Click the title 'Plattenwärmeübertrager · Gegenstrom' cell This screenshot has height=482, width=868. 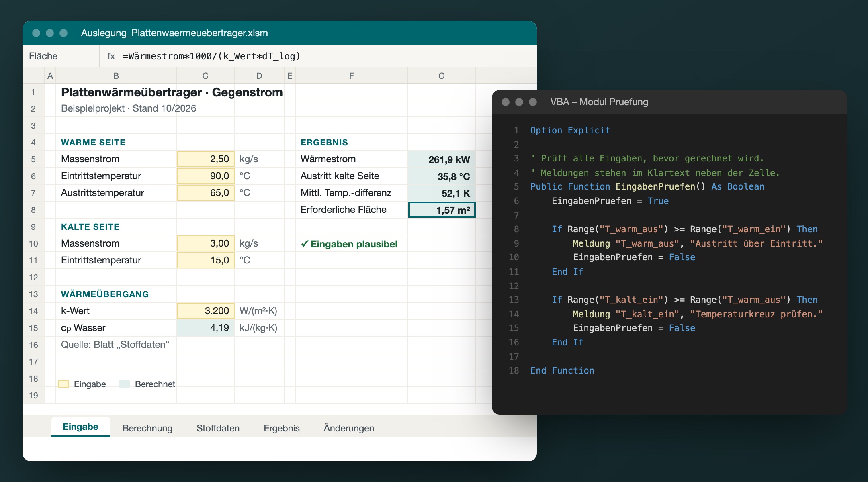pos(172,92)
